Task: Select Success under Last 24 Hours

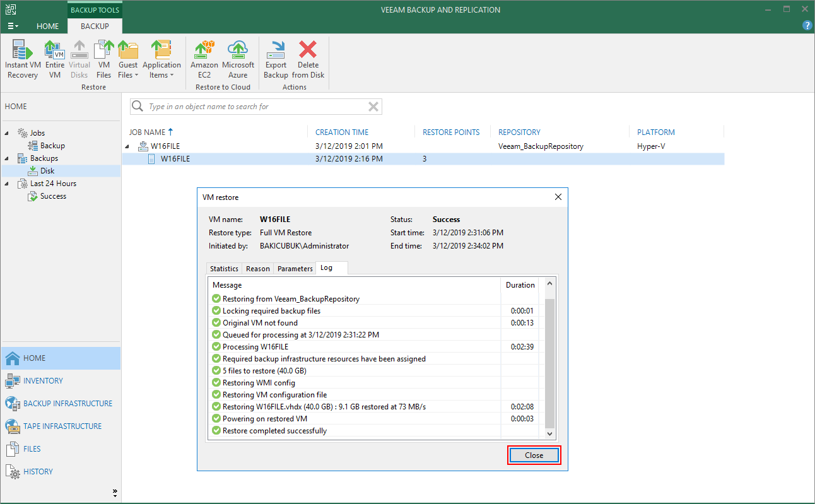Action: point(53,196)
